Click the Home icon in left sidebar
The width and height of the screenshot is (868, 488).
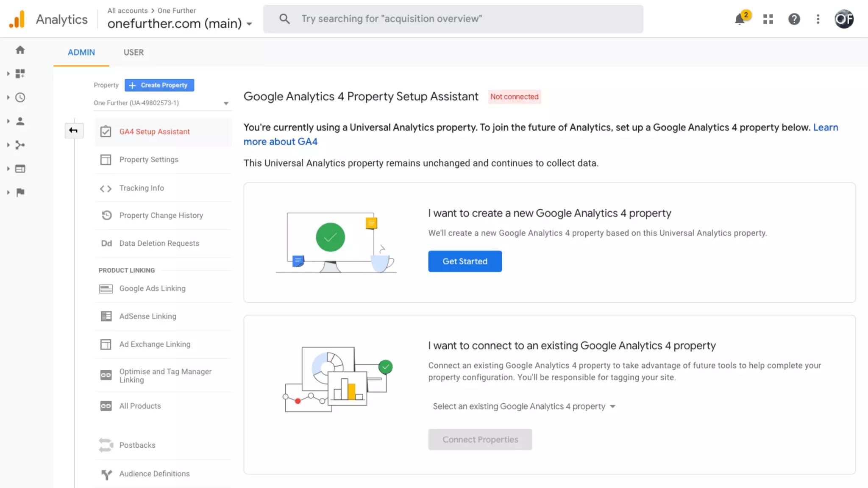(20, 50)
